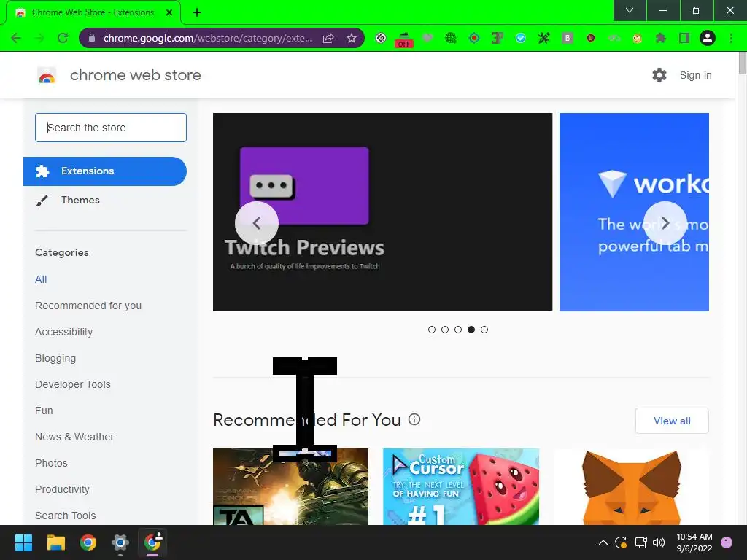Open the notification badge in taskbar
This screenshot has height=560, width=747.
[x=727, y=542]
